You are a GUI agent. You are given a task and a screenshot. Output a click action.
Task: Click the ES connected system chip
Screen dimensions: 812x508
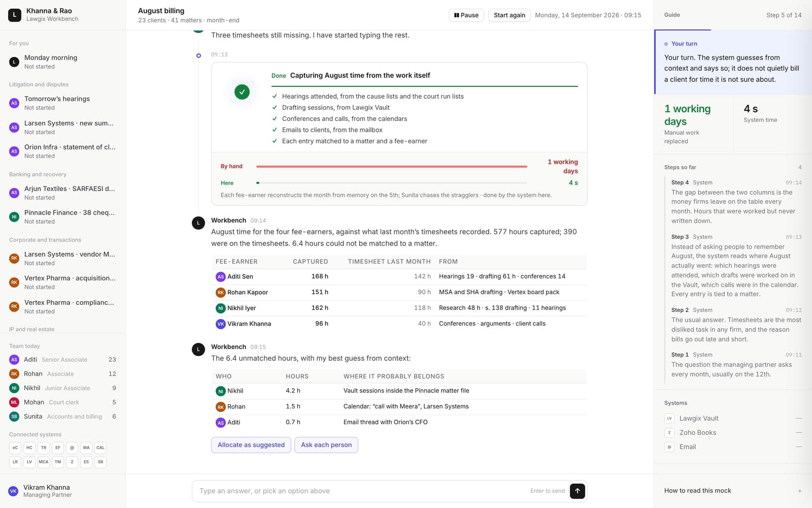86,462
